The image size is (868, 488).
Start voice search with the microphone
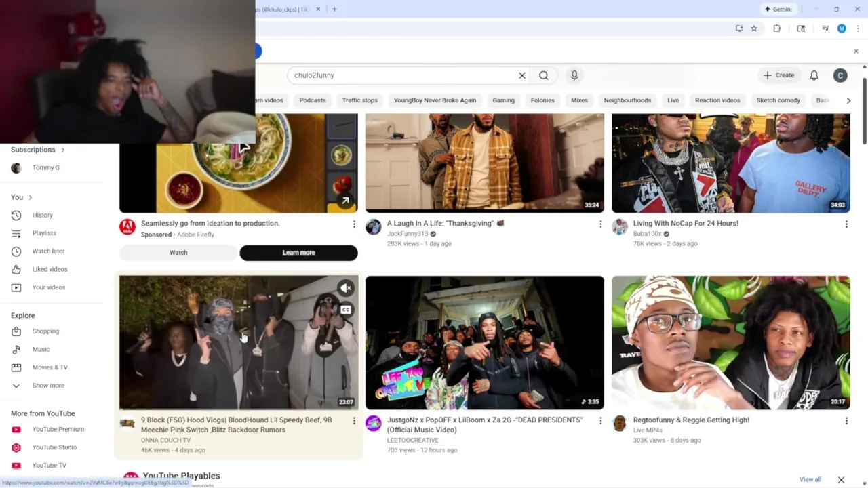point(574,75)
